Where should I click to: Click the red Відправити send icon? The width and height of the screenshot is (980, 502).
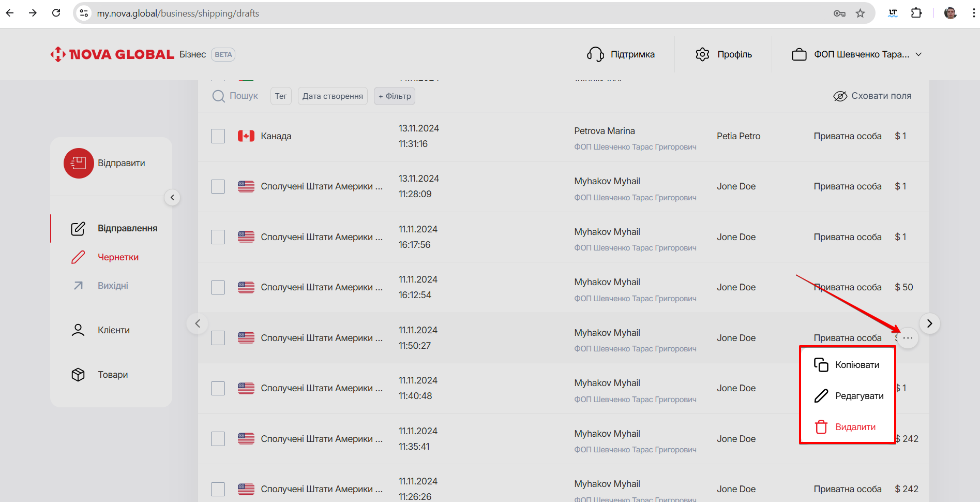pyautogui.click(x=79, y=163)
